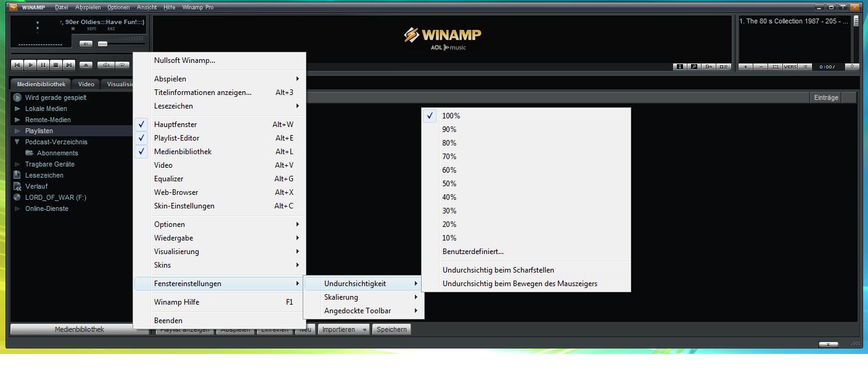Expand Skins submenu

point(219,265)
